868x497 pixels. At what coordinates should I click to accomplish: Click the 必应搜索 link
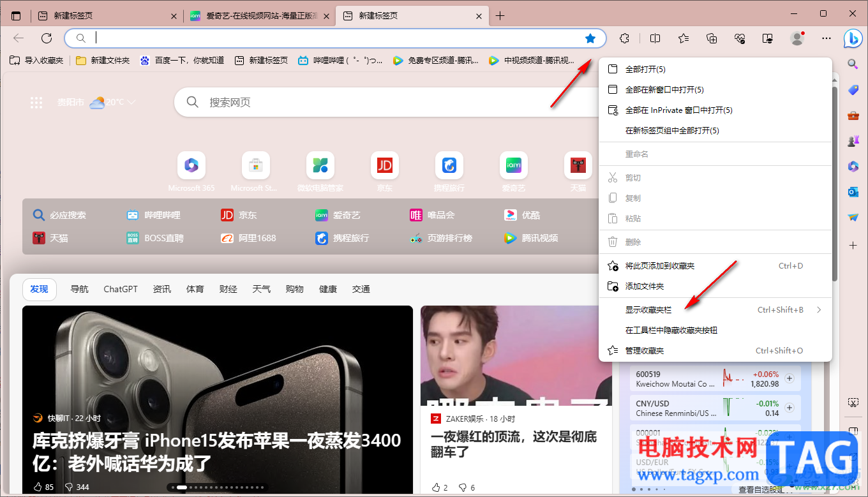(x=60, y=215)
